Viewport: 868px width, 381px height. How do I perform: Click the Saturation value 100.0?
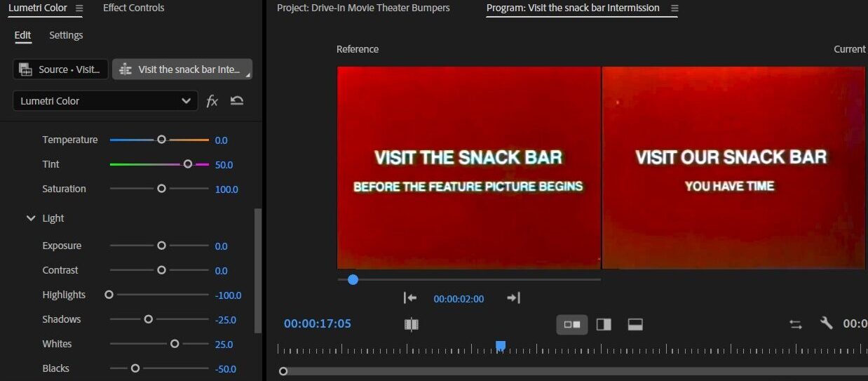pyautogui.click(x=226, y=189)
